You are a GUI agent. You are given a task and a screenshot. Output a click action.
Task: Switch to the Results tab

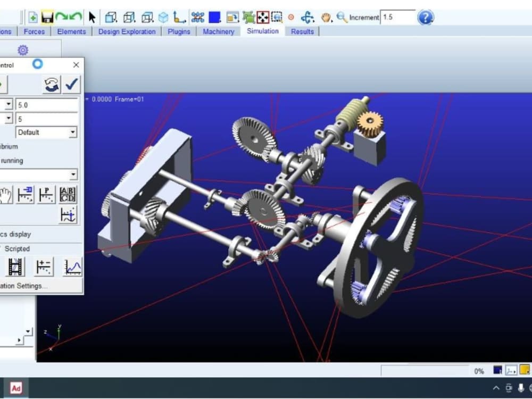tap(302, 31)
